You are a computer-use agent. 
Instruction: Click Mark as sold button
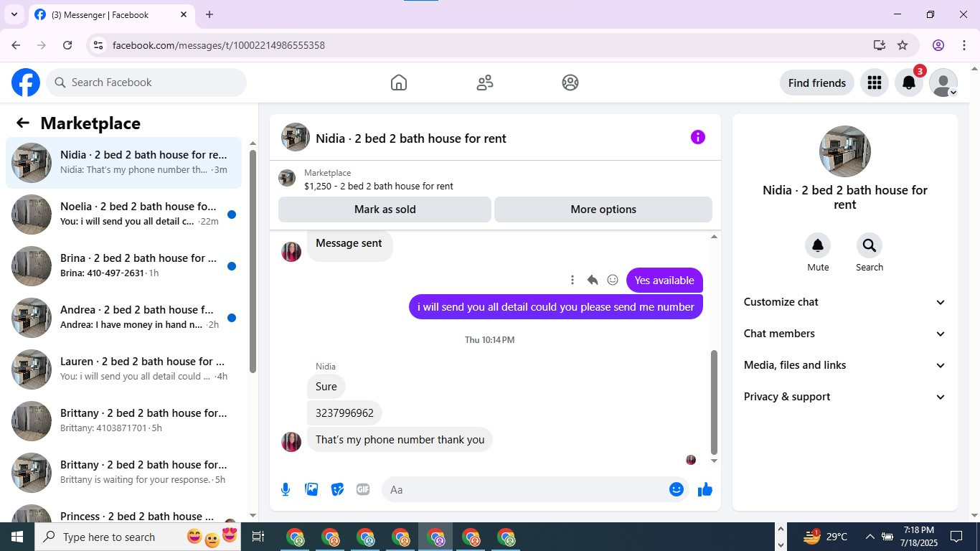tap(385, 209)
